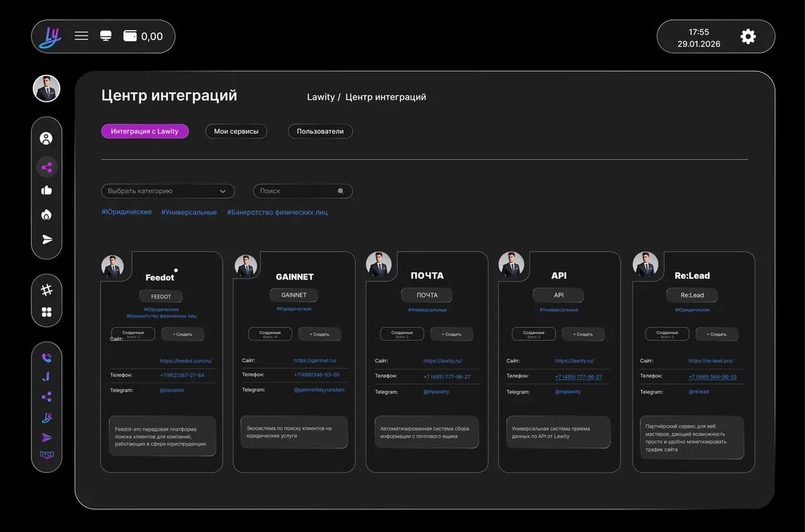
Task: Open Telegram @gainnetlidyyuristam link
Action: (x=319, y=390)
